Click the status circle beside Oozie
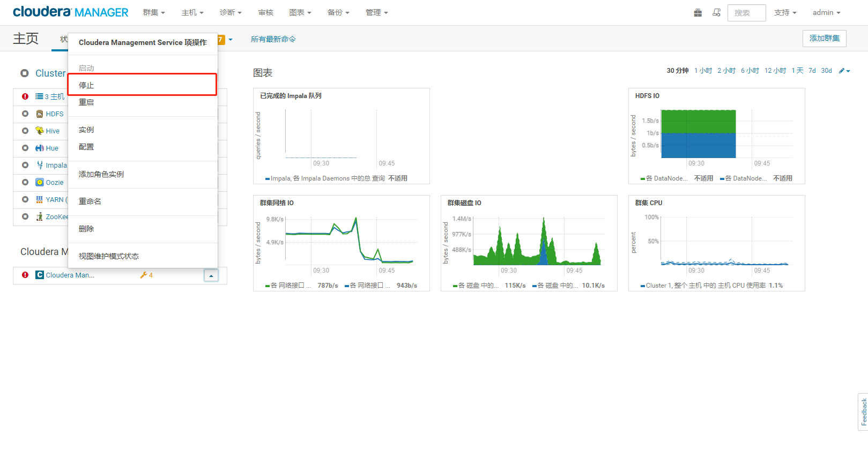The width and height of the screenshot is (868, 472). [25, 182]
